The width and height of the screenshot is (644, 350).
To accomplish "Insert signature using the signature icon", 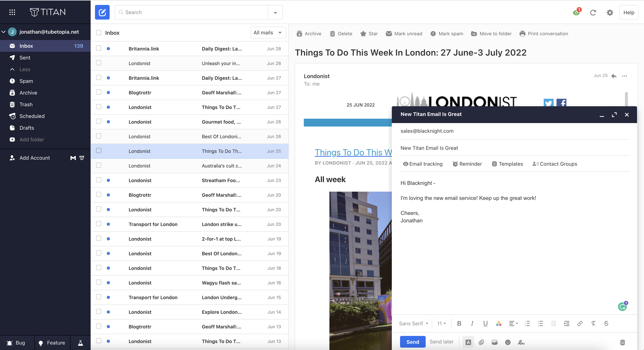I will click(521, 342).
